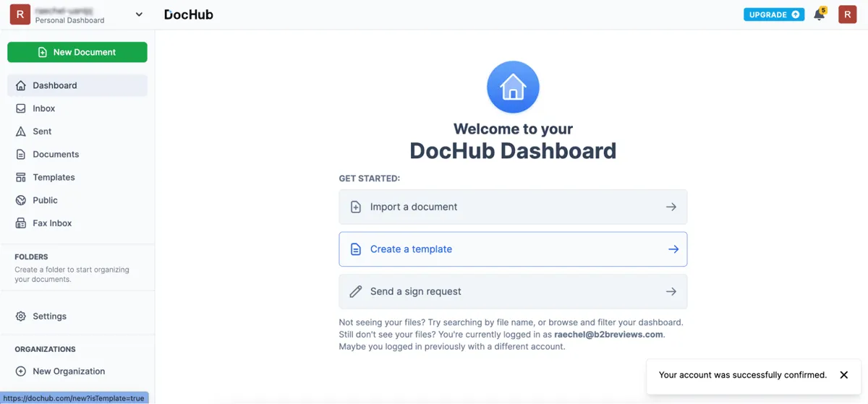Open Settings from the sidebar

click(x=77, y=317)
